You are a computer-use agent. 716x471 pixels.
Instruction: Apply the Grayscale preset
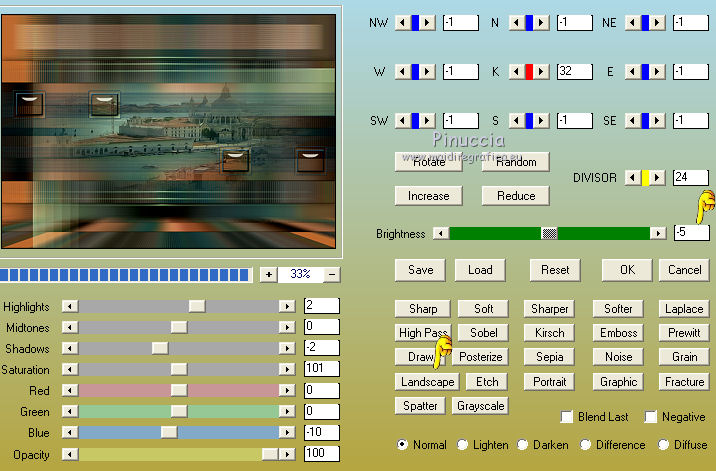(x=480, y=406)
